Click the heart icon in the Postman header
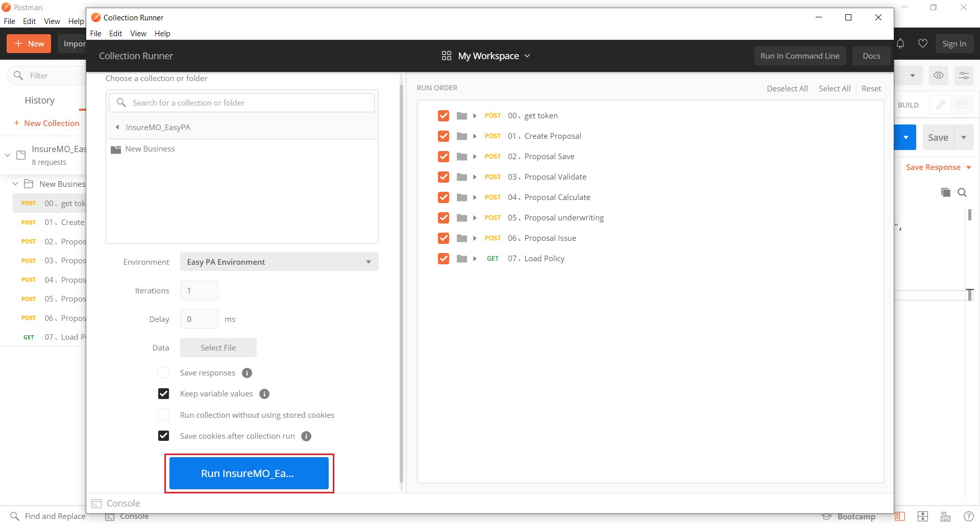The width and height of the screenshot is (980, 525). [x=923, y=44]
